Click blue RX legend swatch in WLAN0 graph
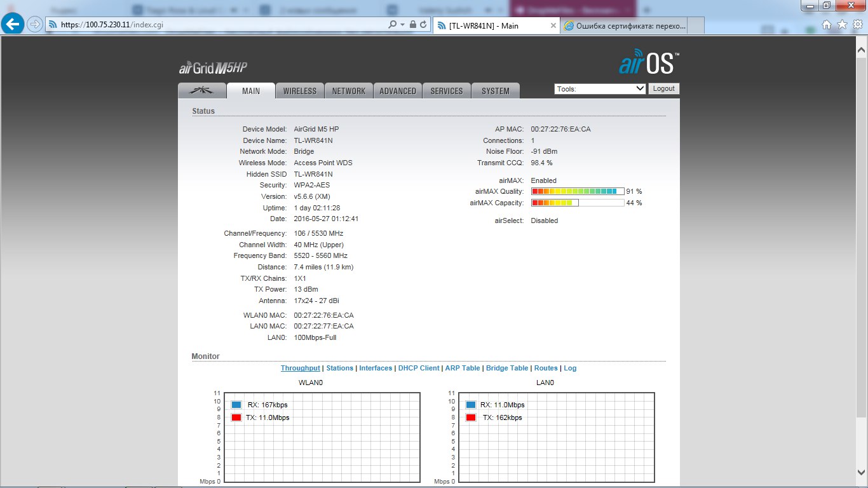 pyautogui.click(x=236, y=405)
